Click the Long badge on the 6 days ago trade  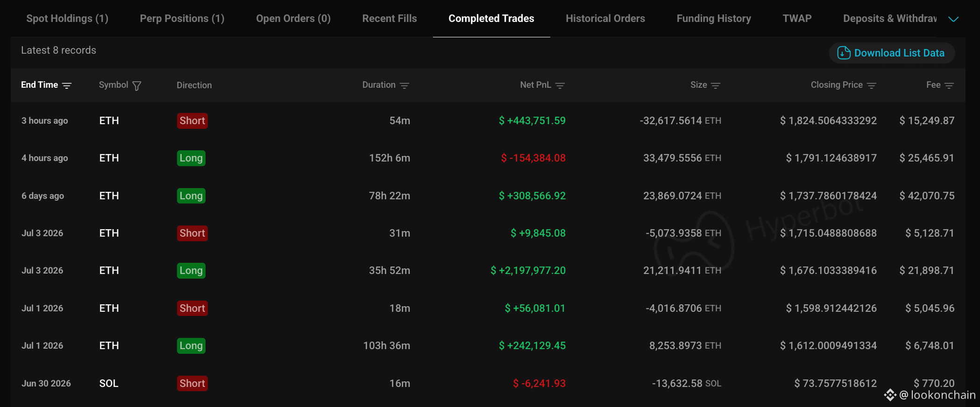[191, 196]
